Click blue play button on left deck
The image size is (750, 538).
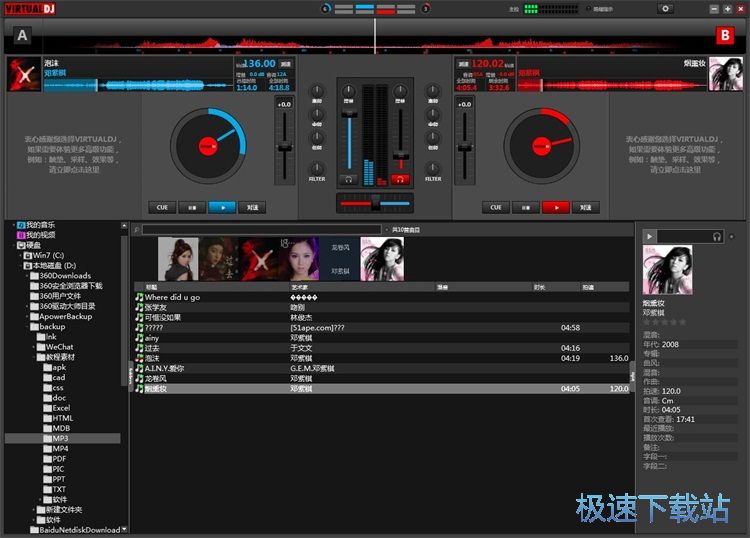[222, 208]
